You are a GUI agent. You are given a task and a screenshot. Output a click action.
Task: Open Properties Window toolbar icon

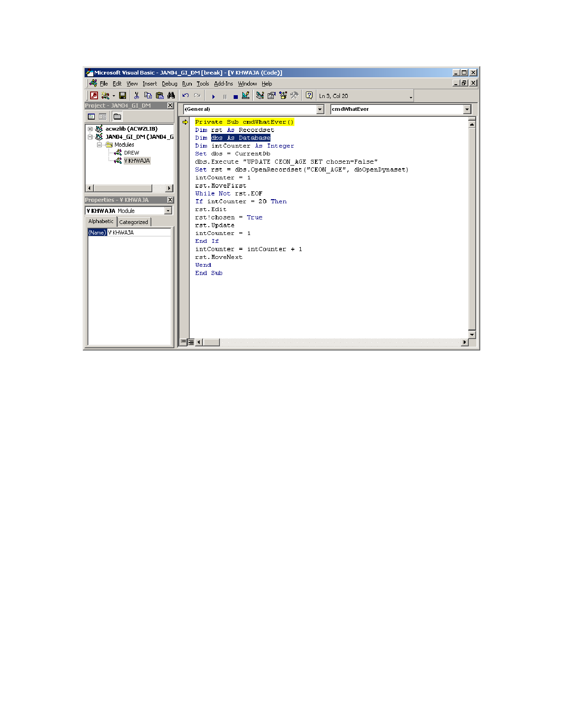pos(271,96)
